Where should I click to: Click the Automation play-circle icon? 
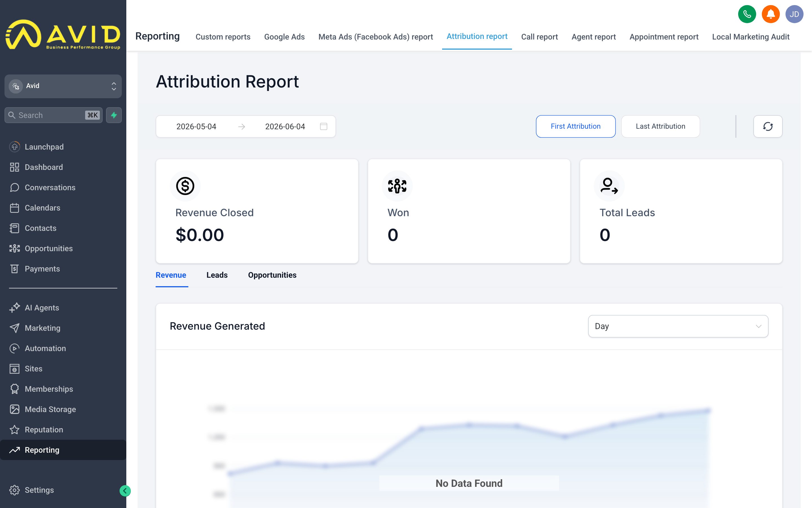(x=14, y=349)
